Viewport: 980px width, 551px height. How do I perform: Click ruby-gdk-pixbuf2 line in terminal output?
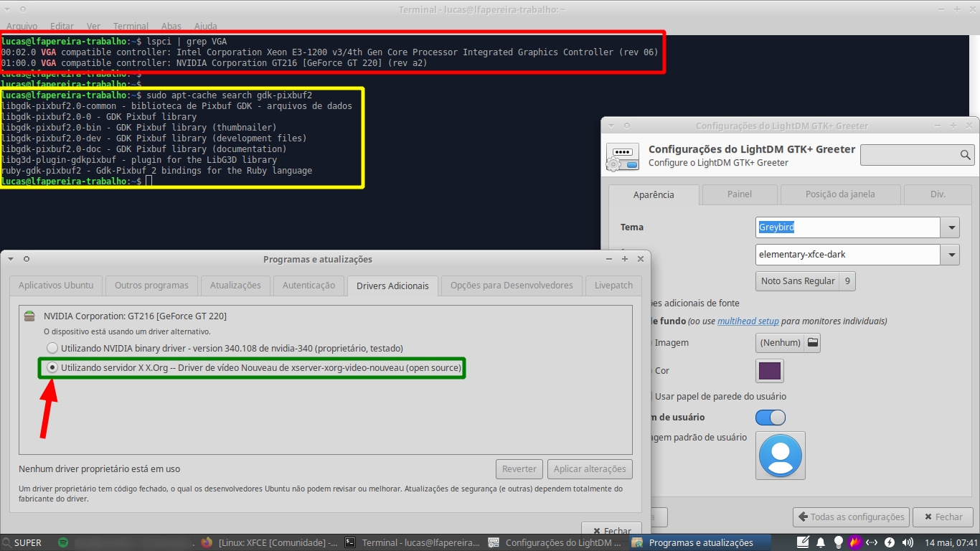pyautogui.click(x=156, y=171)
